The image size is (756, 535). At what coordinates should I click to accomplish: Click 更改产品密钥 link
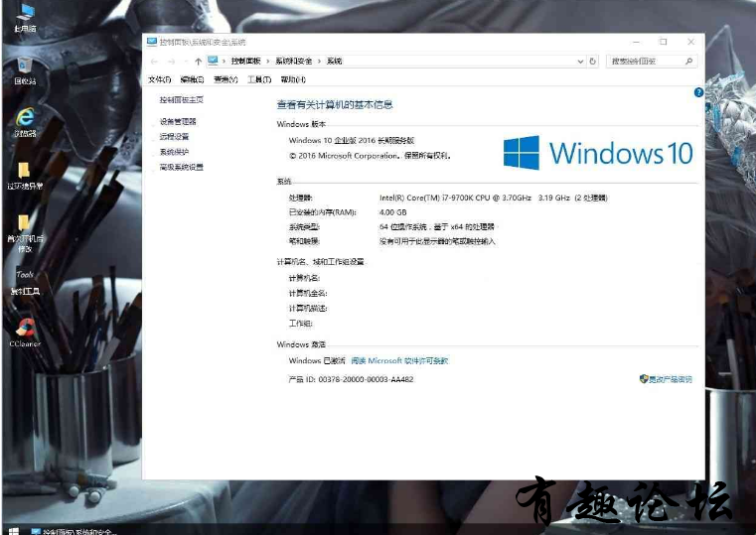671,379
